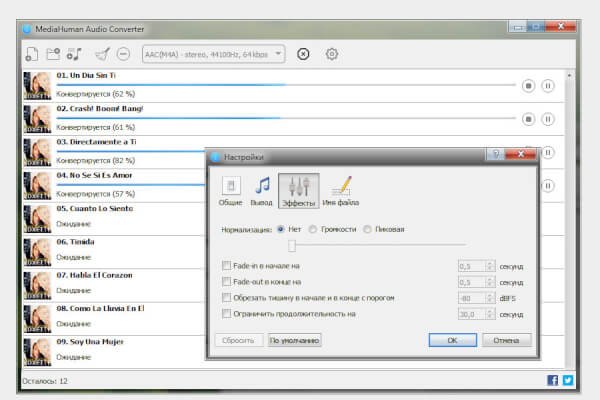Confirm settings with OK button
Image resolution: width=600 pixels, height=400 pixels.
(x=453, y=340)
